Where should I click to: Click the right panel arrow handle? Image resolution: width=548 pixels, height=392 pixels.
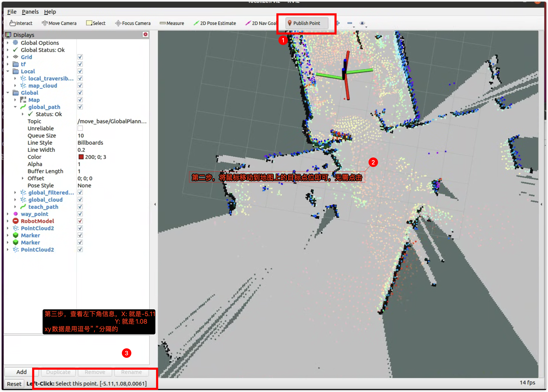(x=541, y=204)
